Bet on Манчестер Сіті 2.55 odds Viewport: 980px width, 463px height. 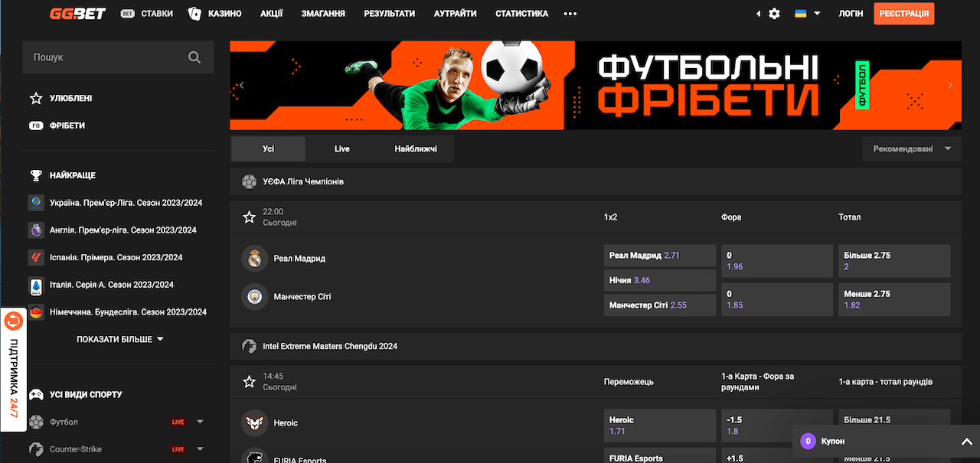click(659, 305)
